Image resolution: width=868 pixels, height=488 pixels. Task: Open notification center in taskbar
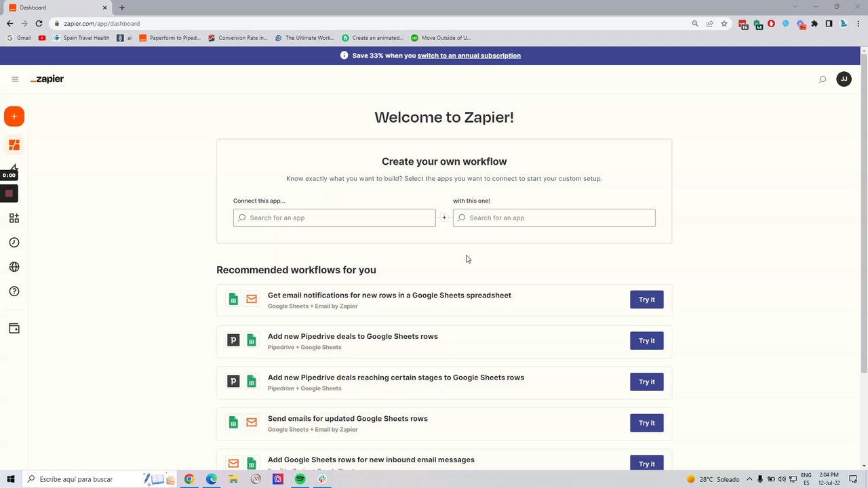point(853,479)
